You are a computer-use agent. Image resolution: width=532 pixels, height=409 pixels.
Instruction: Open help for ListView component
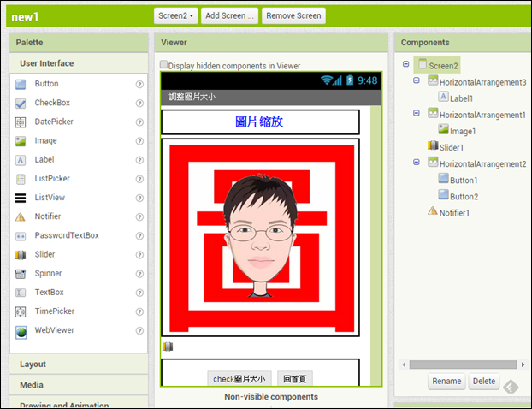139,198
